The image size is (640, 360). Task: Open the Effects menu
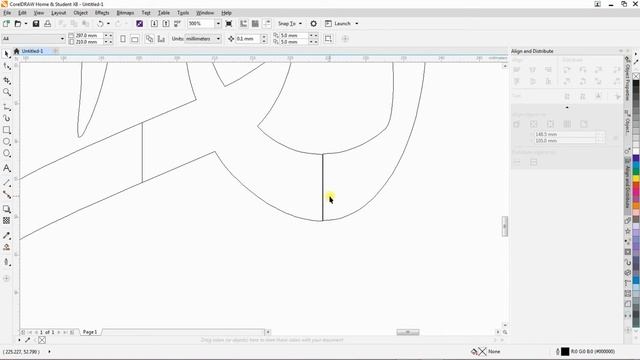[x=102, y=13]
